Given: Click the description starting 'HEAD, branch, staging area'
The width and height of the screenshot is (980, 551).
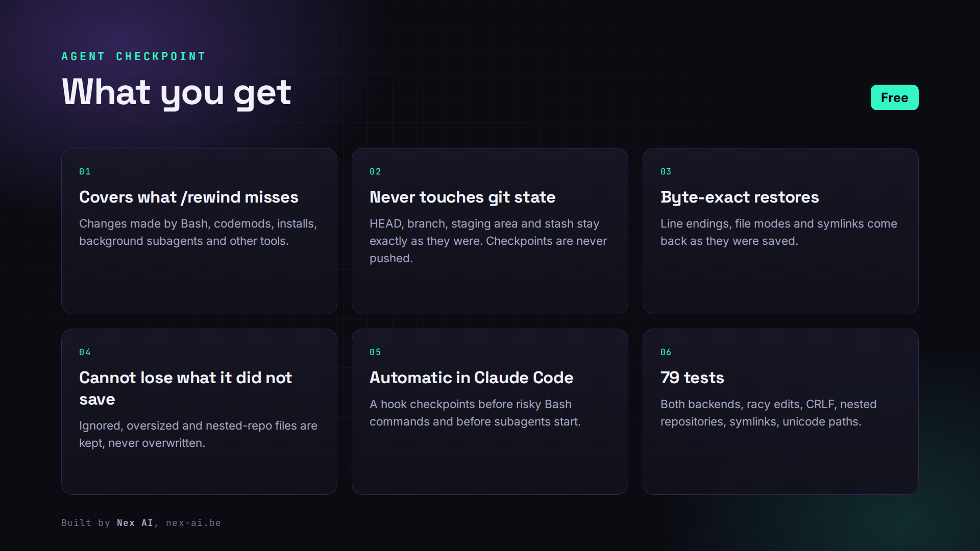Looking at the screenshot, I should pos(488,241).
